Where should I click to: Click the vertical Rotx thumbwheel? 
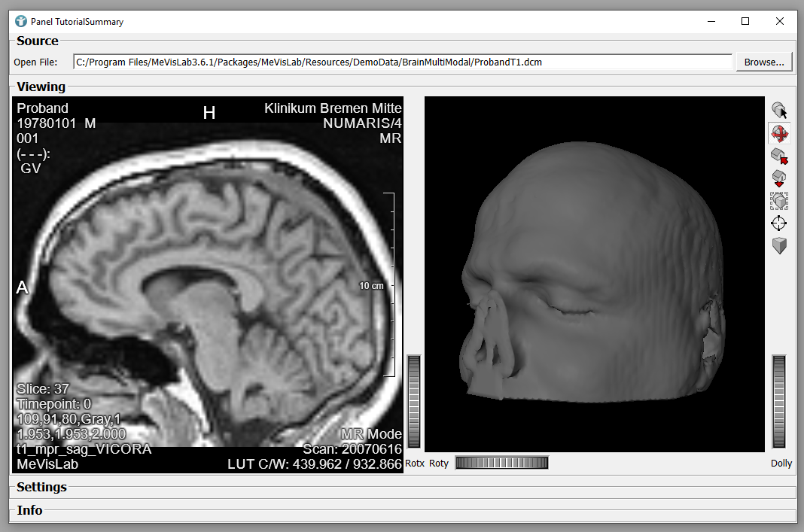[x=413, y=402]
